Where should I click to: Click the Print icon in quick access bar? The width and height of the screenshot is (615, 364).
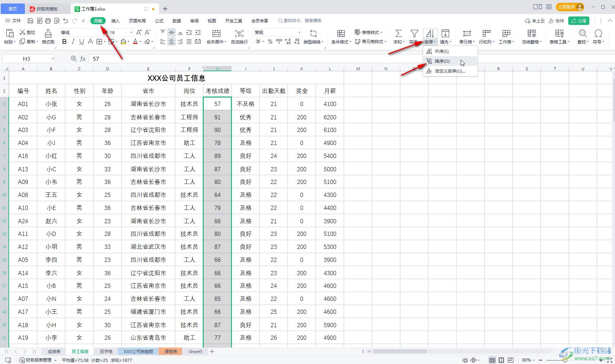48,21
